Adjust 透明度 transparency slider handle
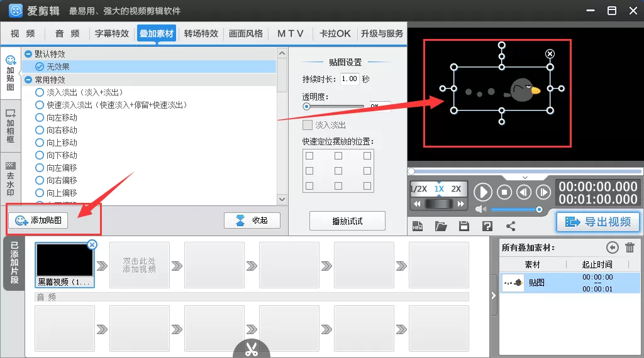644x358 pixels. click(x=306, y=107)
